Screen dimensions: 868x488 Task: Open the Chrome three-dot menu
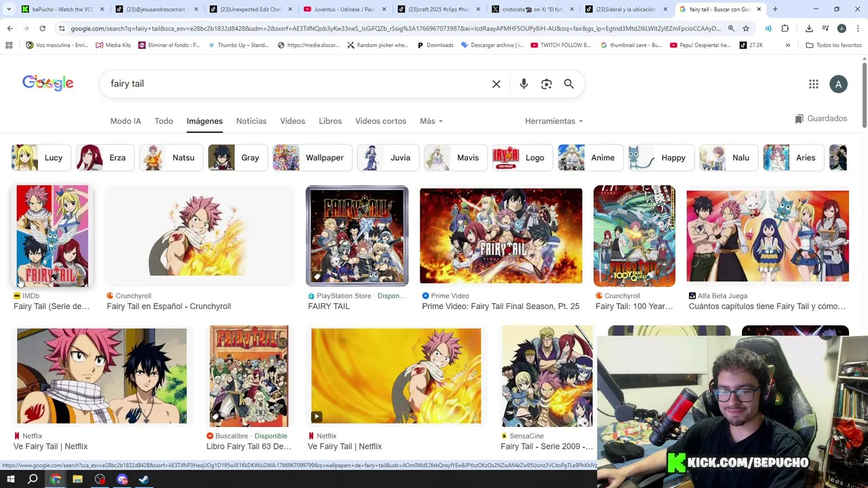[857, 28]
